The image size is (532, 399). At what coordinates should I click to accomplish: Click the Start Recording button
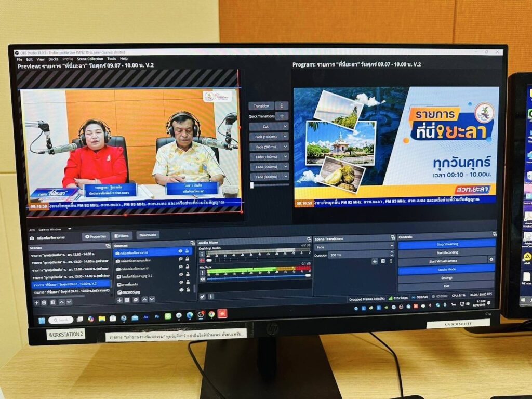[x=447, y=252]
